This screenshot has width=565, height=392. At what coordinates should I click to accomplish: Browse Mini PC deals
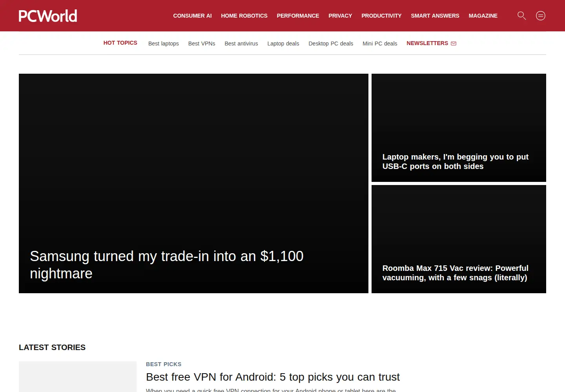tap(380, 44)
